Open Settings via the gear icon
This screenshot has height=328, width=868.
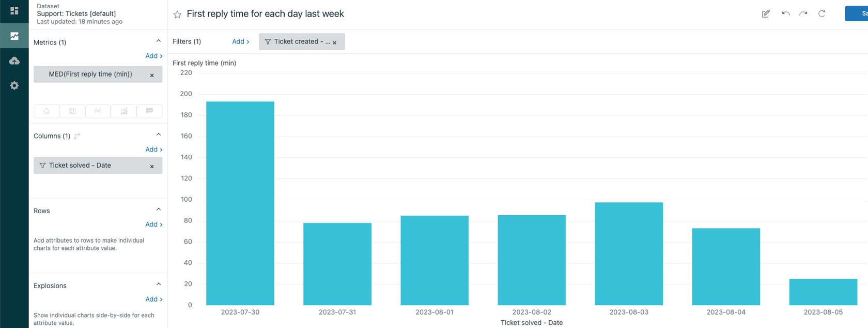[14, 85]
